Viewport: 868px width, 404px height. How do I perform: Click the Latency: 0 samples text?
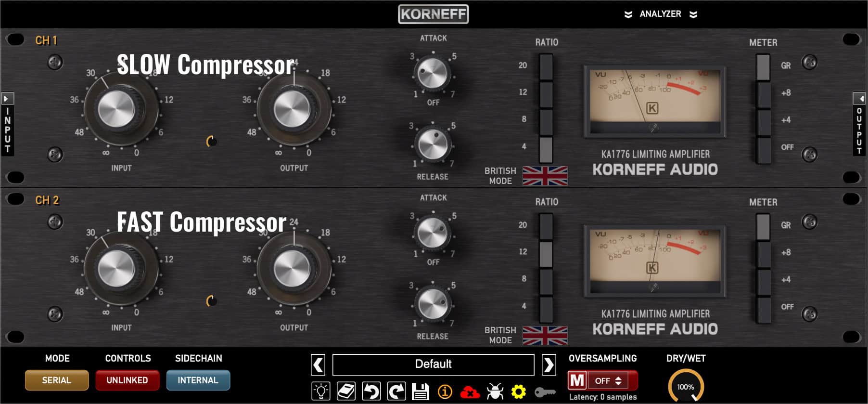click(603, 397)
